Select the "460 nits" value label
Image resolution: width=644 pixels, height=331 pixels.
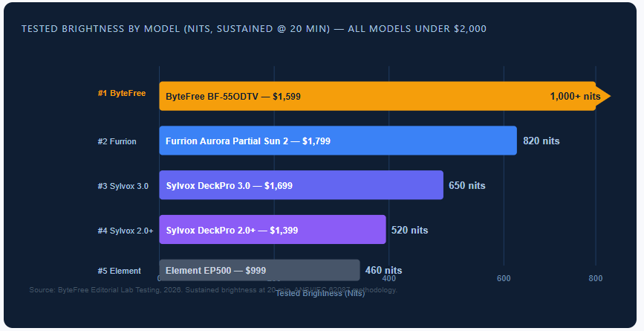pos(383,270)
